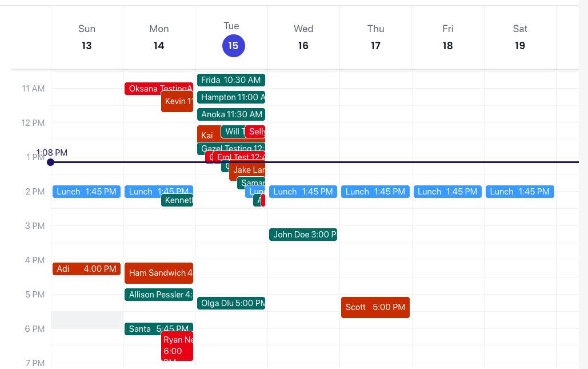Open the Scott 5:00 PM appointment
Viewport: 588px width, 369px height.
(x=375, y=307)
